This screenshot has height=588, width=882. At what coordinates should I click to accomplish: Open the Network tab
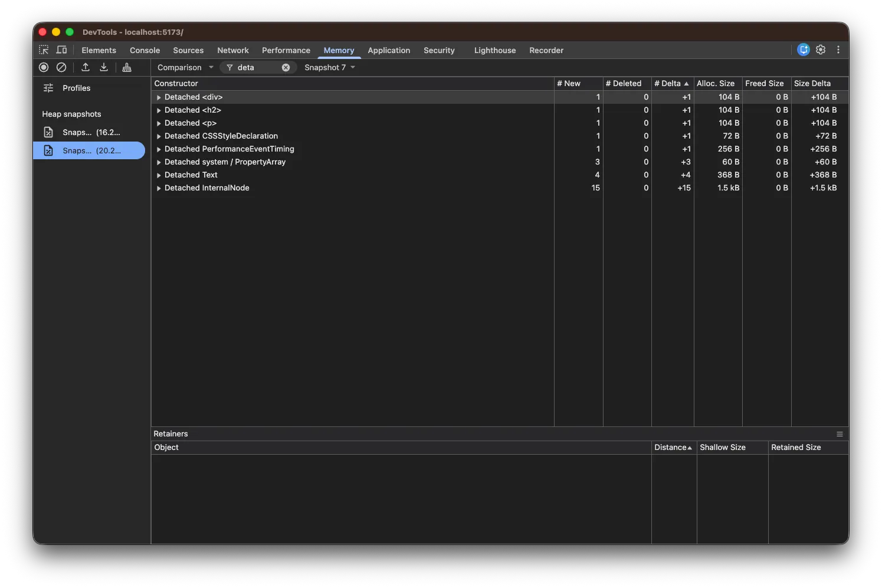[x=233, y=50]
